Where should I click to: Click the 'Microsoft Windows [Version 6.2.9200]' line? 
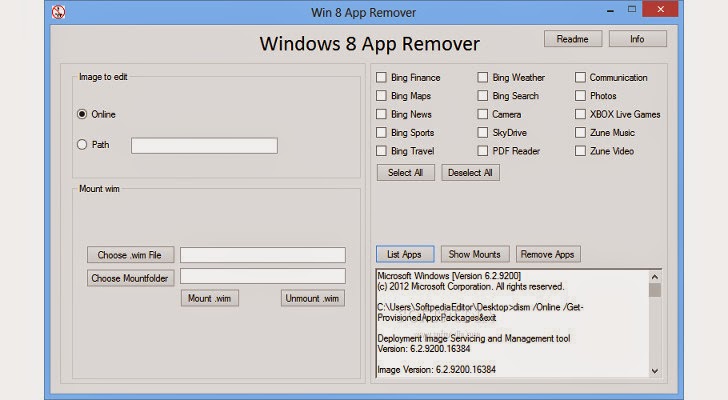tap(449, 276)
